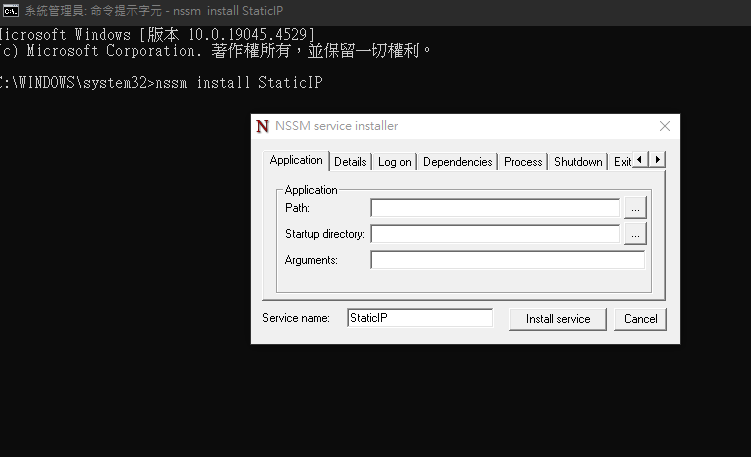
Task: Click the 'Service name:' label
Action: point(296,318)
